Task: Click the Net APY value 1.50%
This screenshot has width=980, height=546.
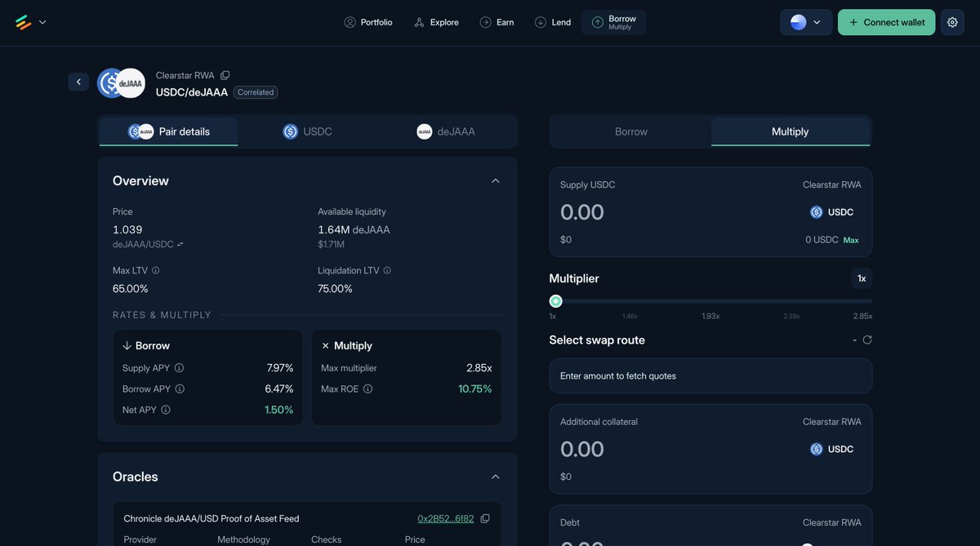Action: (x=278, y=410)
